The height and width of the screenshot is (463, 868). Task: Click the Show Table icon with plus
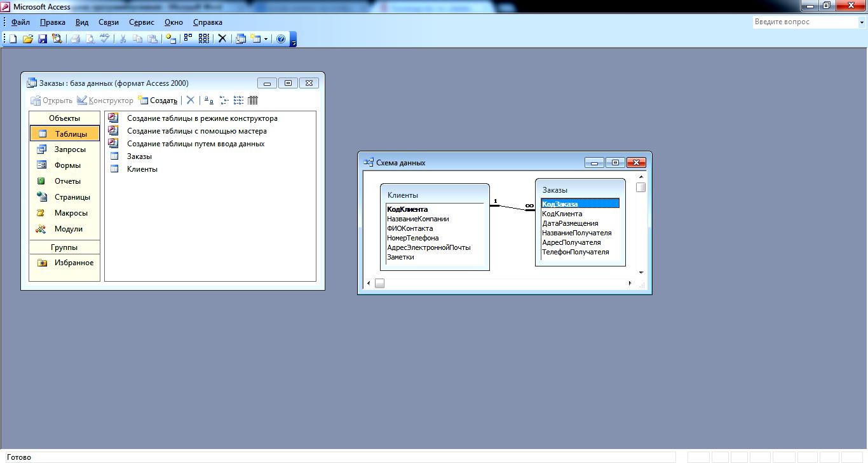[170, 39]
